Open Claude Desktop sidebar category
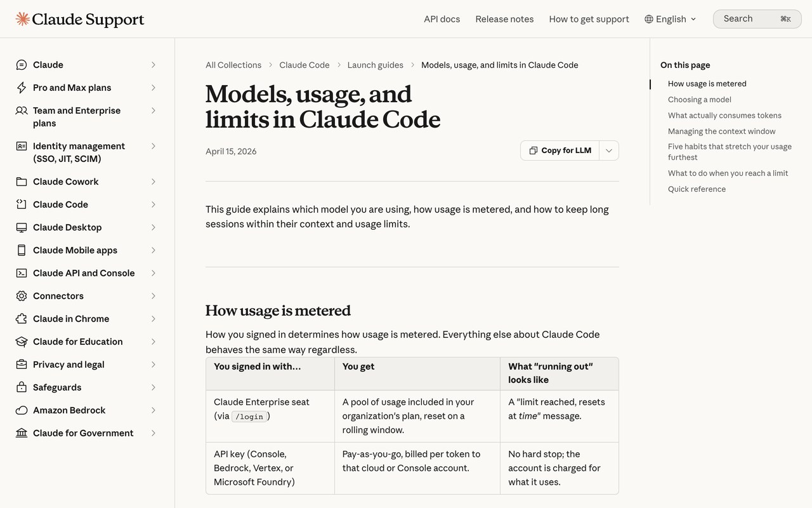Image resolution: width=812 pixels, height=508 pixels. (x=86, y=227)
